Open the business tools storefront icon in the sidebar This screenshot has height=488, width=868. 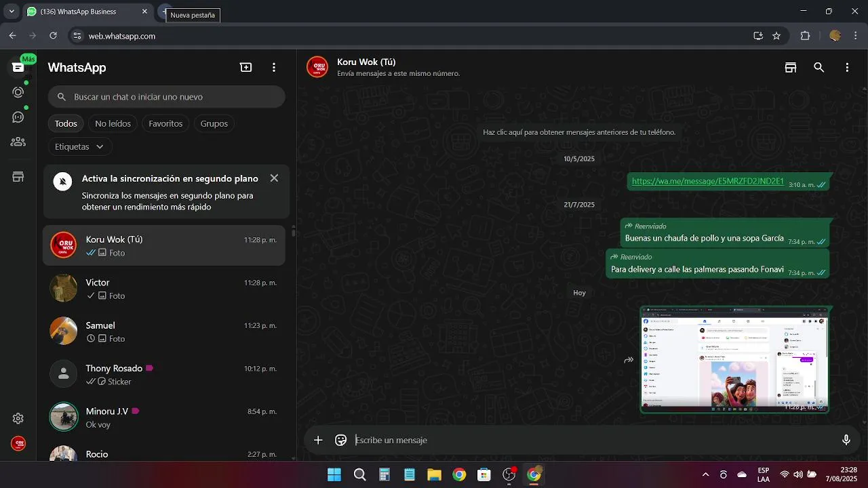point(18,177)
